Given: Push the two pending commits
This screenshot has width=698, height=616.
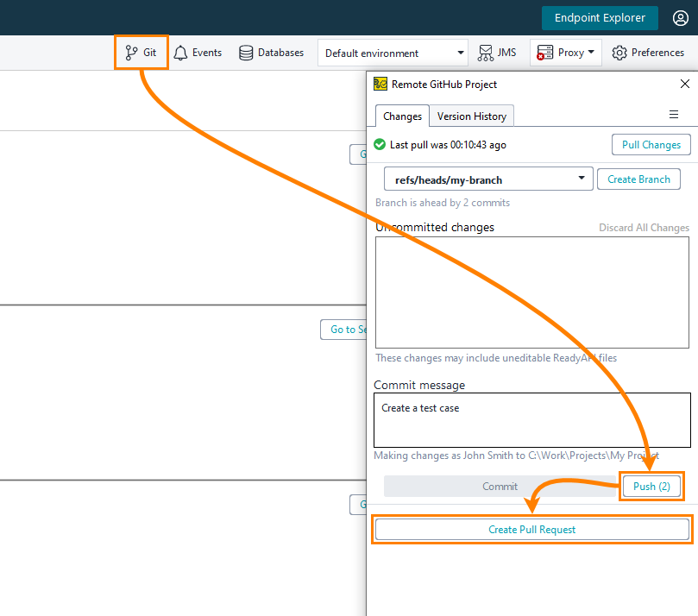Looking at the screenshot, I should tap(651, 486).
